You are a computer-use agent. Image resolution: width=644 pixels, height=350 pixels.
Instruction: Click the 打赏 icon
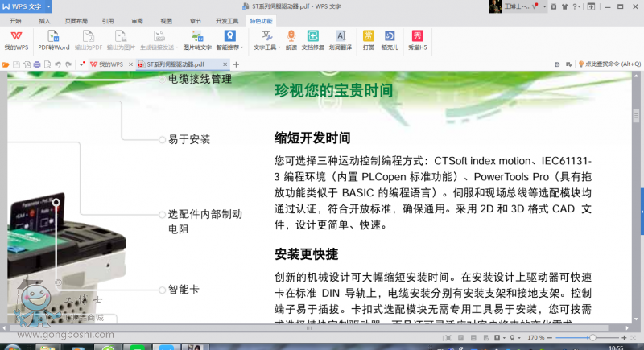tap(369, 40)
